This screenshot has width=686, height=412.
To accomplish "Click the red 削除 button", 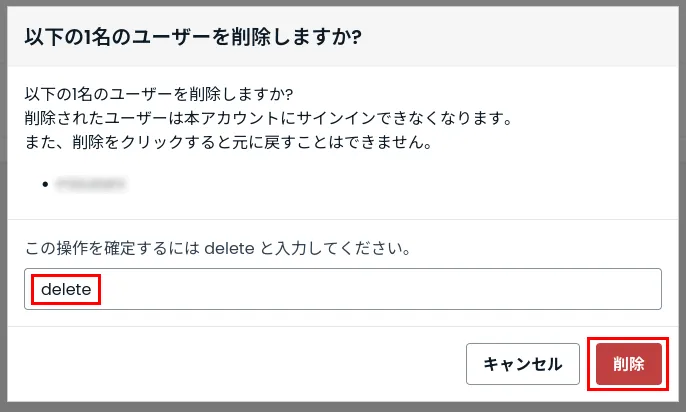I will point(629,363).
